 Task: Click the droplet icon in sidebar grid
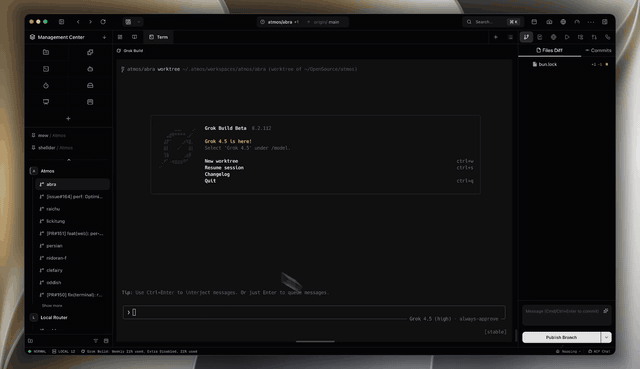pos(46,85)
